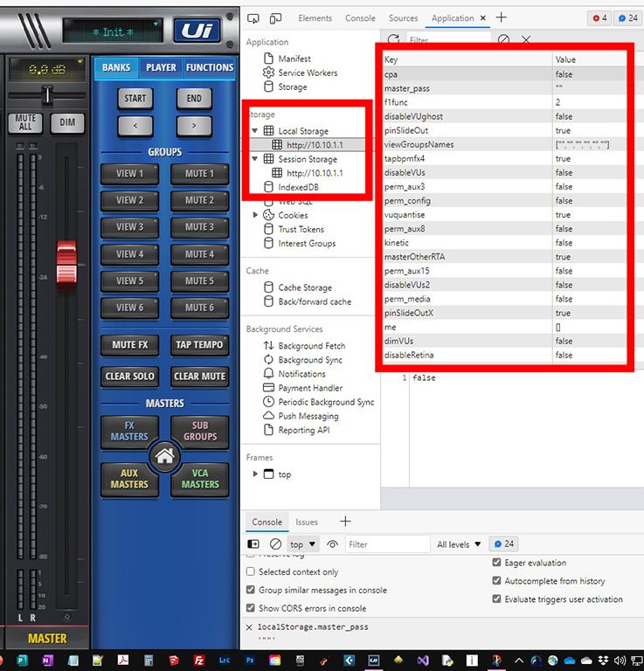Focus the console Filter field
Image resolution: width=644 pixels, height=671 pixels.
click(387, 544)
